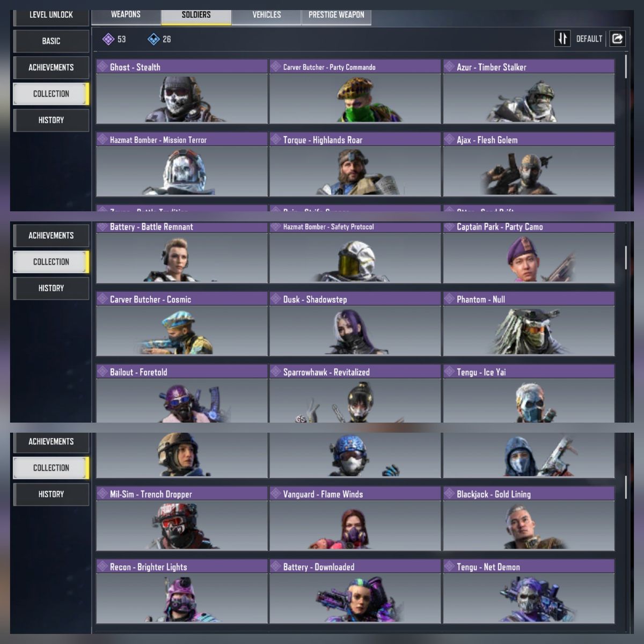The image size is (644, 644).
Task: Click the sort order arrows icon
Action: [x=562, y=39]
